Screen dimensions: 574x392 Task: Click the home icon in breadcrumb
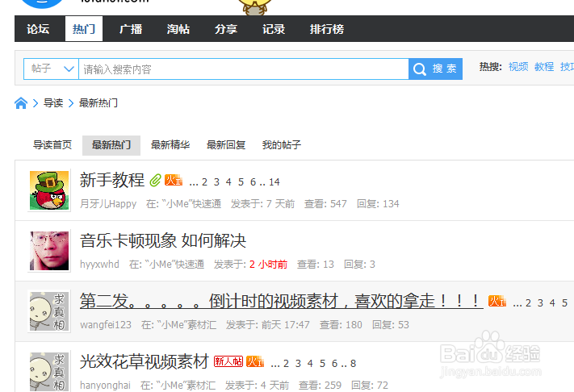click(21, 103)
